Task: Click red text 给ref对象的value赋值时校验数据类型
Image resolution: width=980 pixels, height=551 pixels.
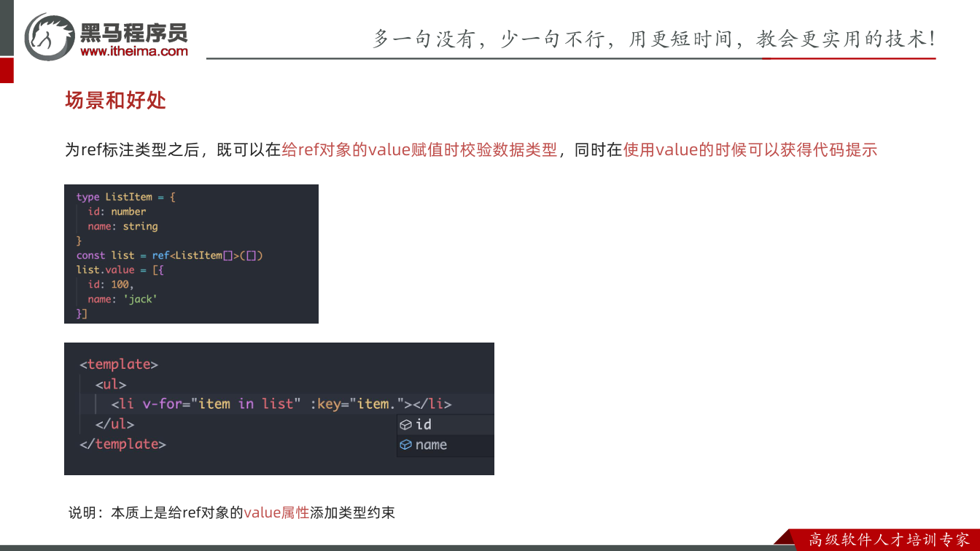Action: (419, 150)
